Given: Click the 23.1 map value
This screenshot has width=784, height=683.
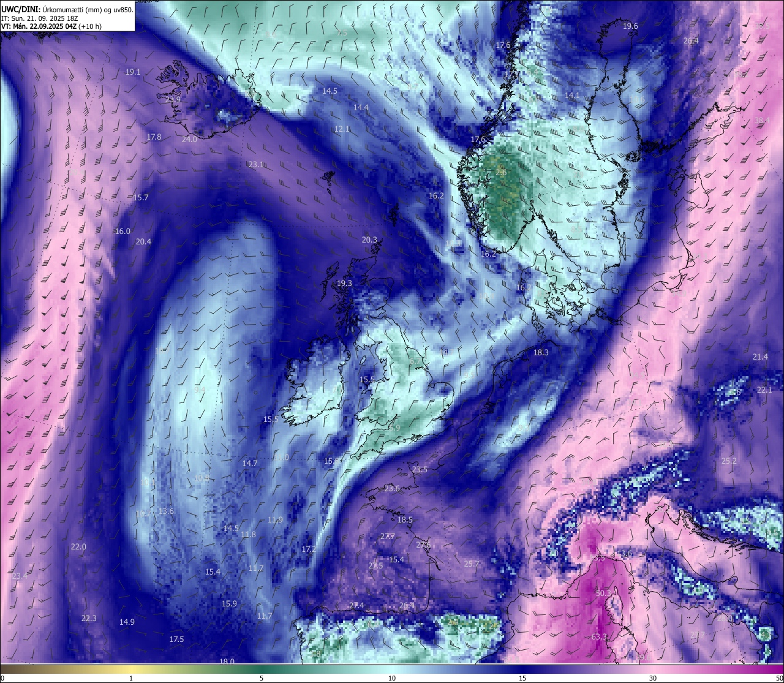Looking at the screenshot, I should click(x=256, y=164).
